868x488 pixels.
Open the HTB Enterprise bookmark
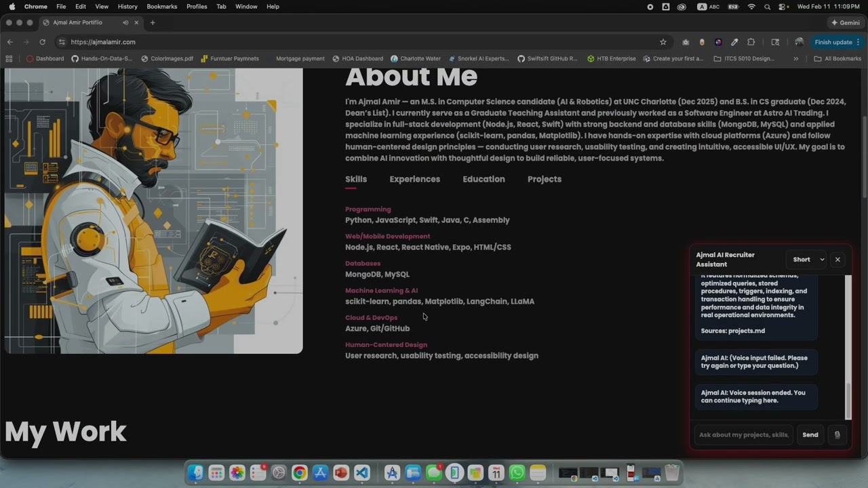(x=611, y=58)
